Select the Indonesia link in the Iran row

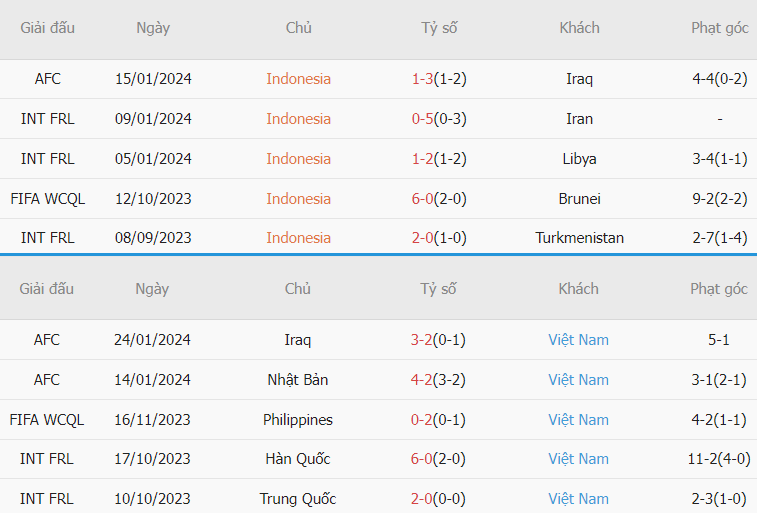tap(298, 119)
